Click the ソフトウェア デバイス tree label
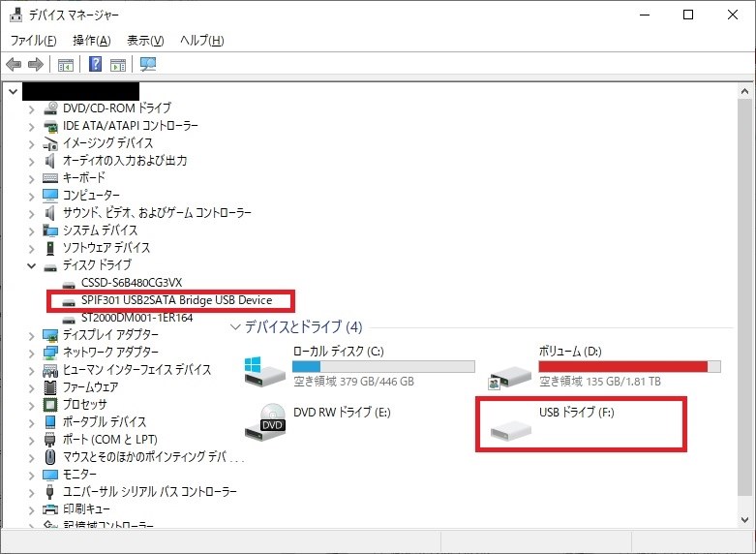Viewport: 756px width, 554px height. tap(106, 248)
